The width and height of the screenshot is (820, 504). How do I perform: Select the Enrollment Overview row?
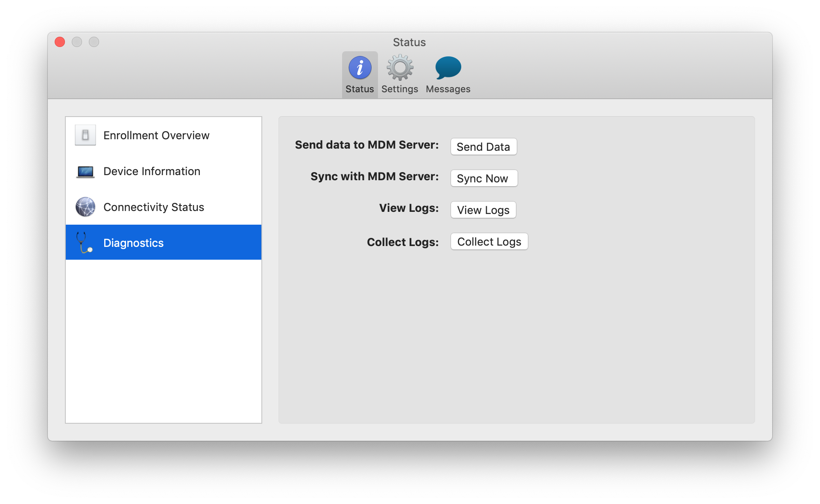156,135
